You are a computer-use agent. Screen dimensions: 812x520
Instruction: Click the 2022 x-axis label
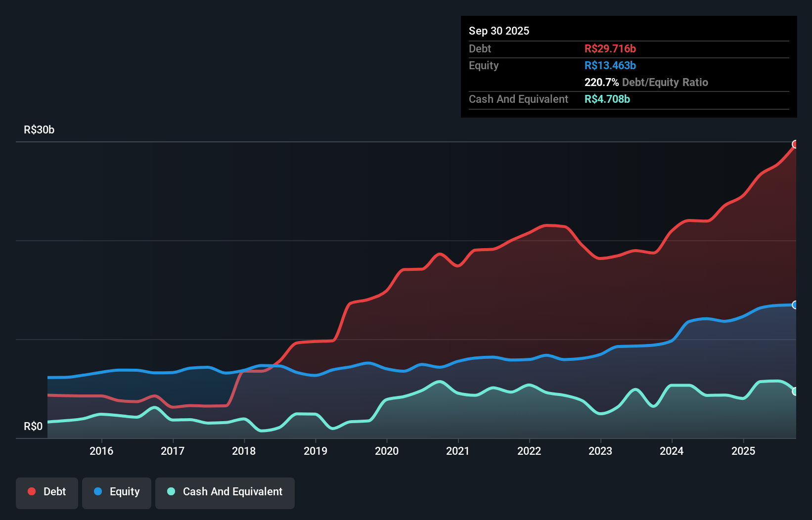point(529,451)
